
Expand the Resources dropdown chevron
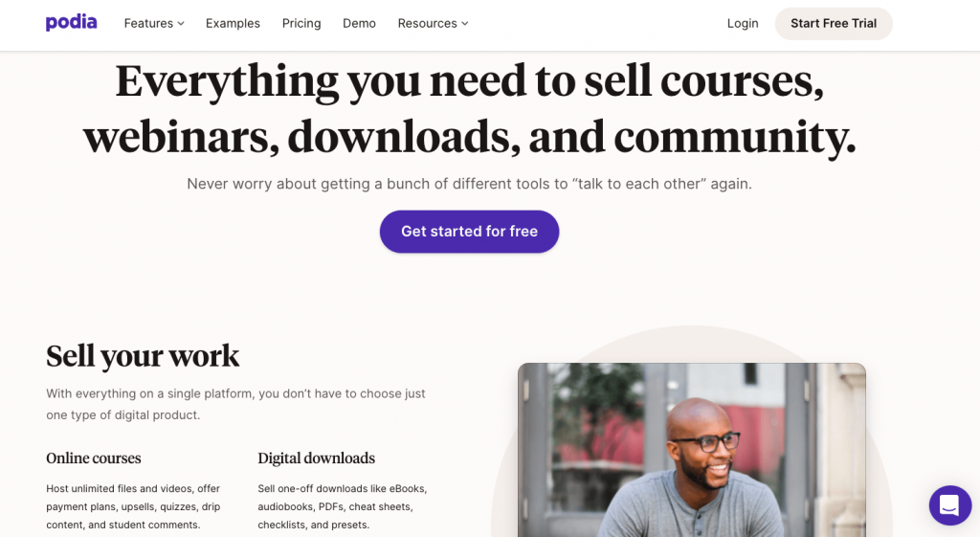click(x=465, y=24)
